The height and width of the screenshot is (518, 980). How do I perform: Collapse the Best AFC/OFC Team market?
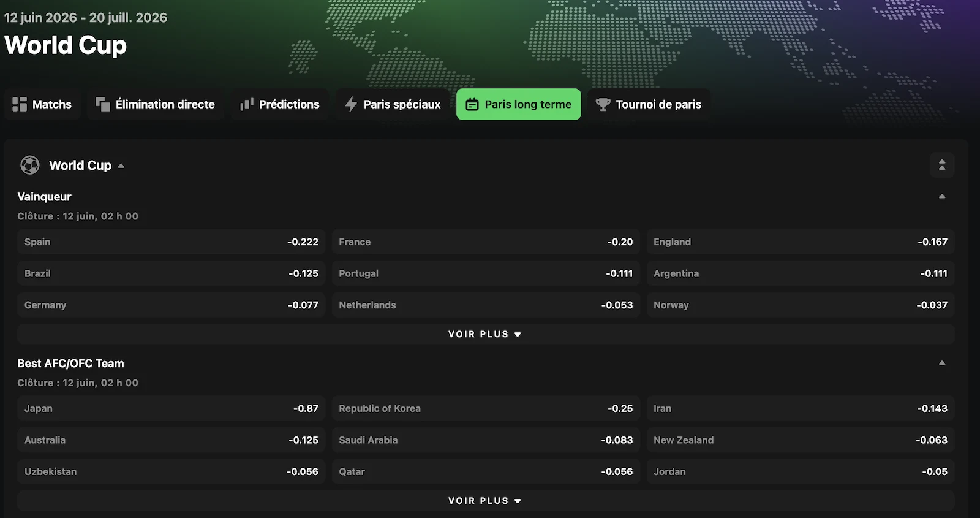[x=942, y=363]
